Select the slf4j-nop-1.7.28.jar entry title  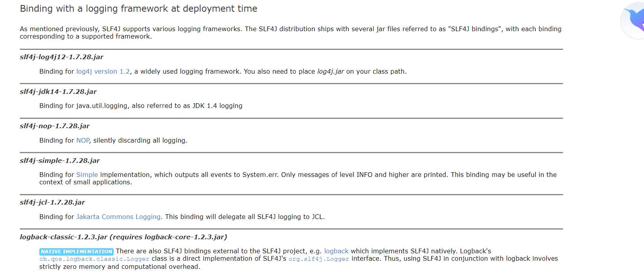click(55, 126)
